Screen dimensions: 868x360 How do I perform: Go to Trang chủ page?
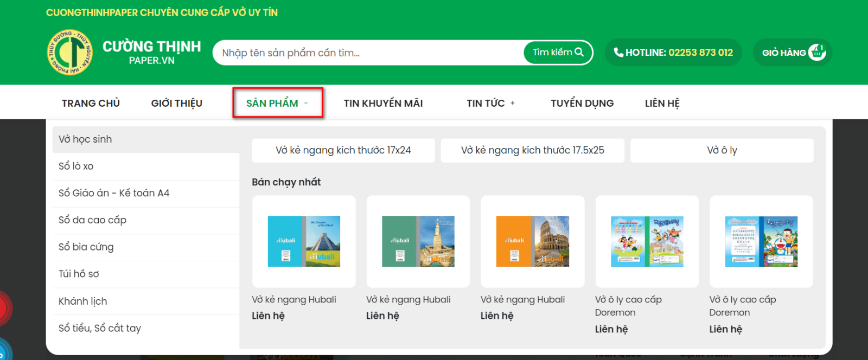point(91,103)
